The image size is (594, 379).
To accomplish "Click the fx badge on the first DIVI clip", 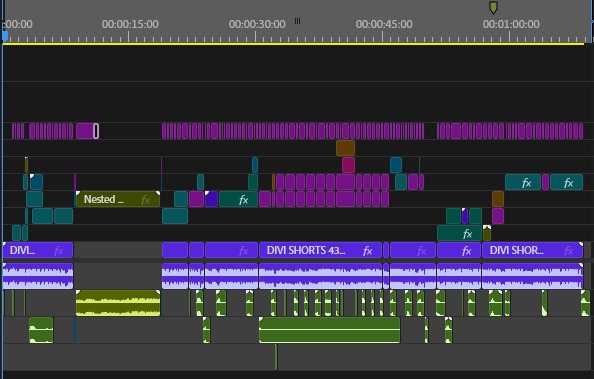I will [x=58, y=251].
